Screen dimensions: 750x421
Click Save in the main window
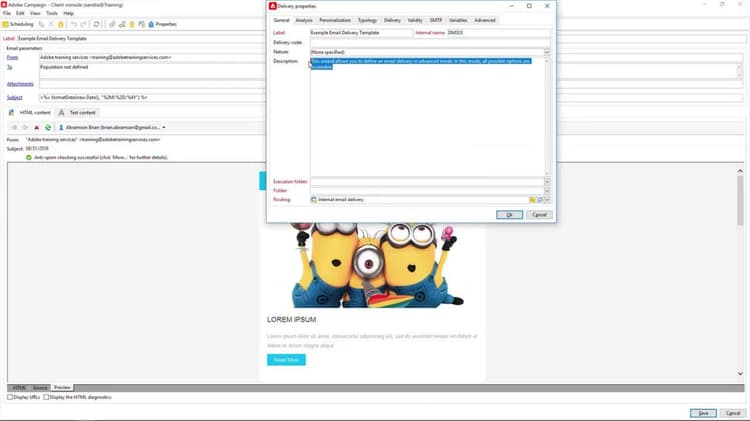[703, 413]
